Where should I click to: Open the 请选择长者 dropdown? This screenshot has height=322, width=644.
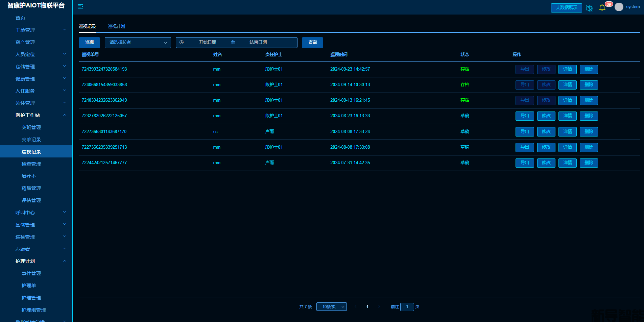click(138, 43)
